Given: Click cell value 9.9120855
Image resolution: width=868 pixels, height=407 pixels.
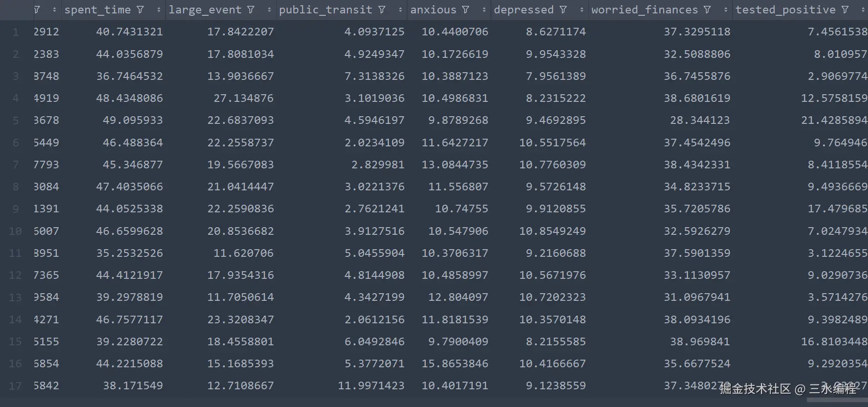Looking at the screenshot, I should [x=556, y=209].
